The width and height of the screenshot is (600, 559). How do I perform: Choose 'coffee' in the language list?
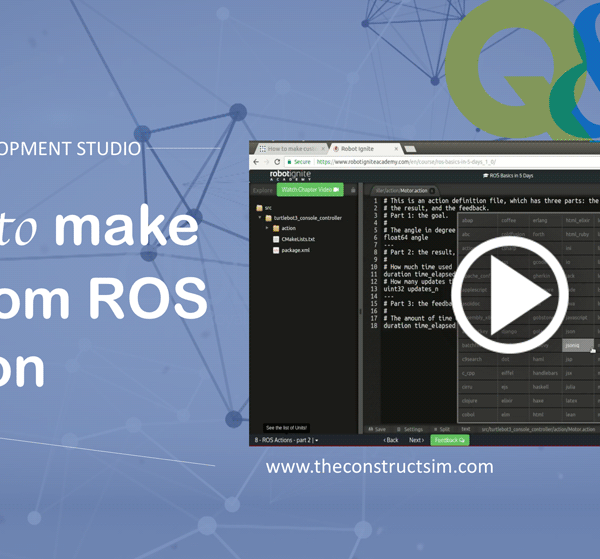coord(508,220)
